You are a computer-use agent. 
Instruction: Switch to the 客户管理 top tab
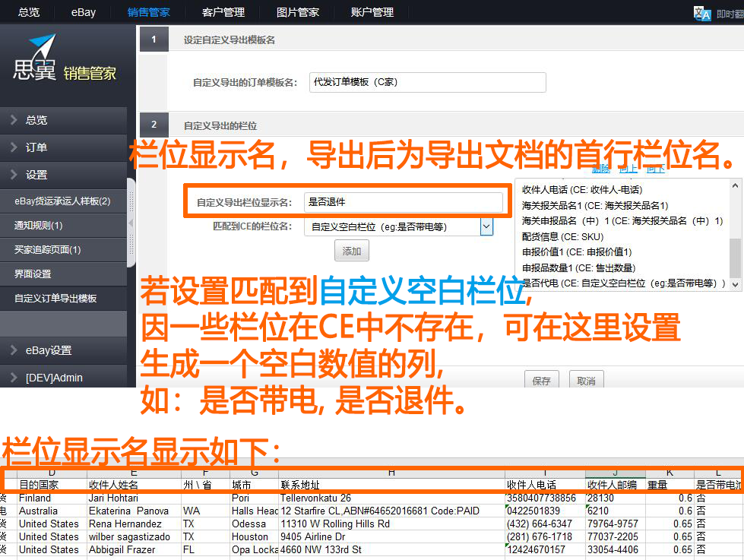(223, 12)
